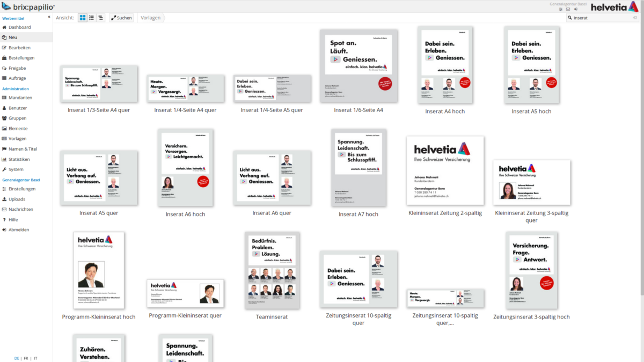Click the Helvetia logo in the header
The width and height of the screenshot is (644, 362).
coord(616,6)
